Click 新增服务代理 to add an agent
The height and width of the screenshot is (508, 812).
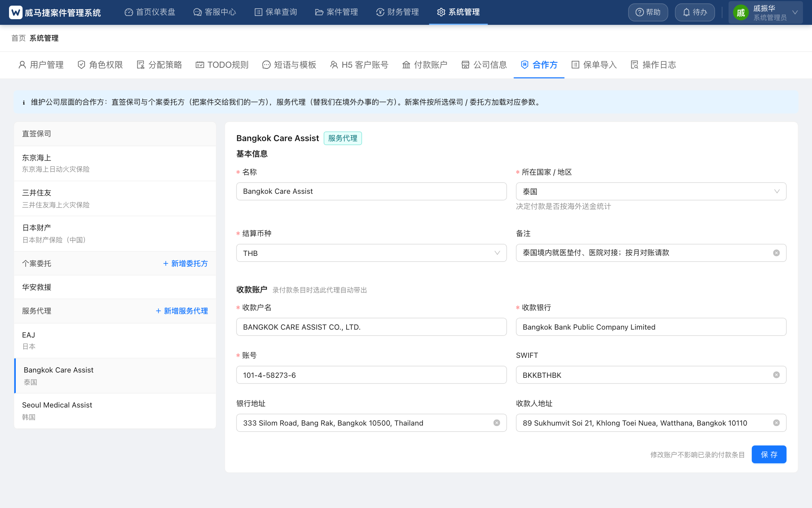[x=182, y=311]
